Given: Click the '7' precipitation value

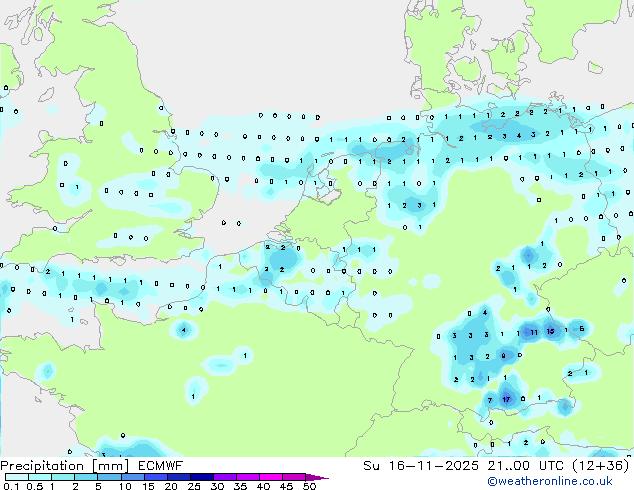Looking at the screenshot, I should 490,401.
